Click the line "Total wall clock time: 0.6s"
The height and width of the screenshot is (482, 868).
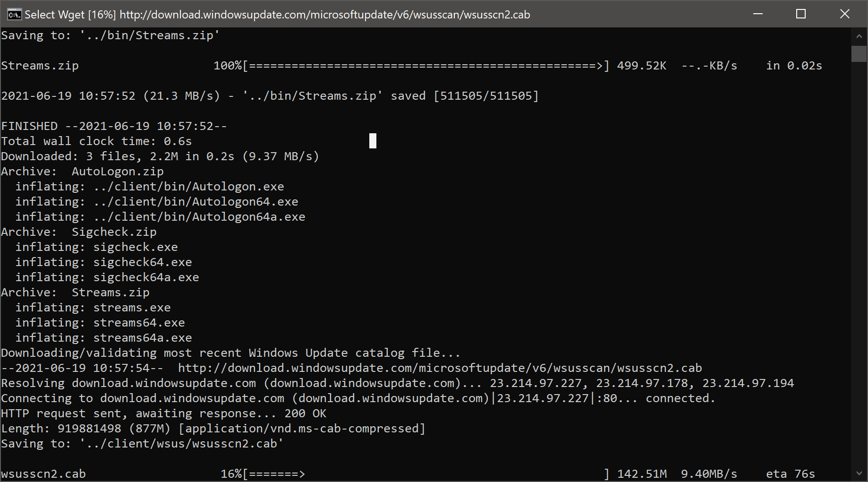click(96, 141)
